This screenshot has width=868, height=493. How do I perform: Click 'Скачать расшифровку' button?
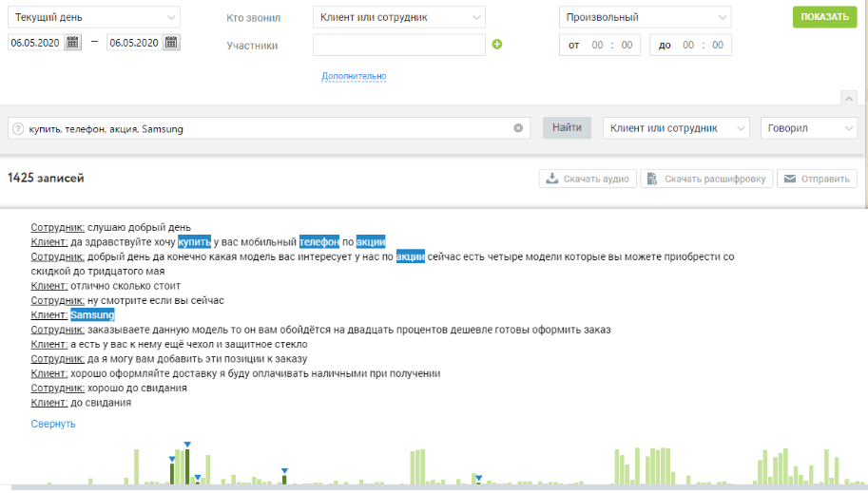click(704, 179)
